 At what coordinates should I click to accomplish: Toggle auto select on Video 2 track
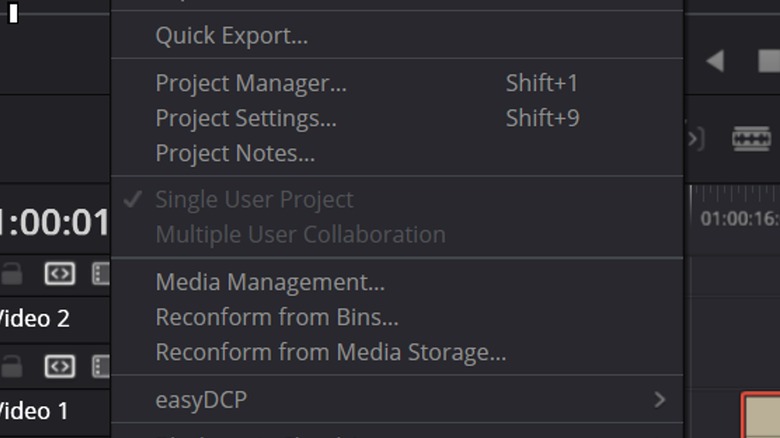(x=60, y=273)
